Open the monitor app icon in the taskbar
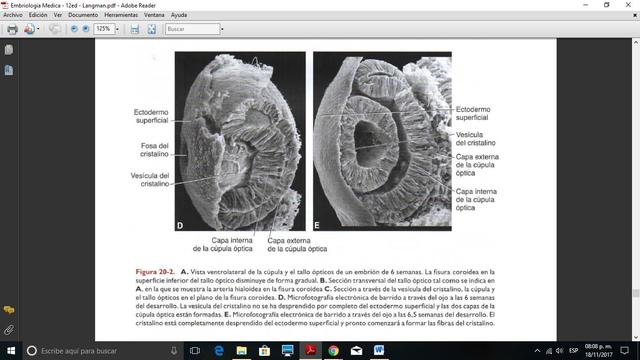The width and height of the screenshot is (640, 360). [x=287, y=351]
